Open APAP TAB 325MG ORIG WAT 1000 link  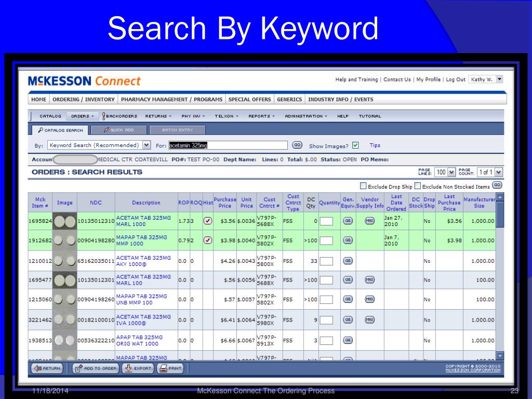coord(139,340)
